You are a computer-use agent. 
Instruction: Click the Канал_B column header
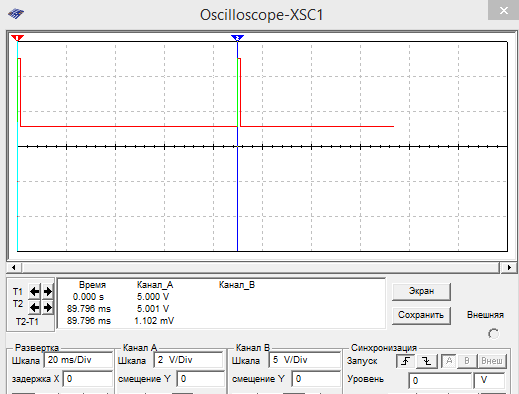click(x=237, y=285)
